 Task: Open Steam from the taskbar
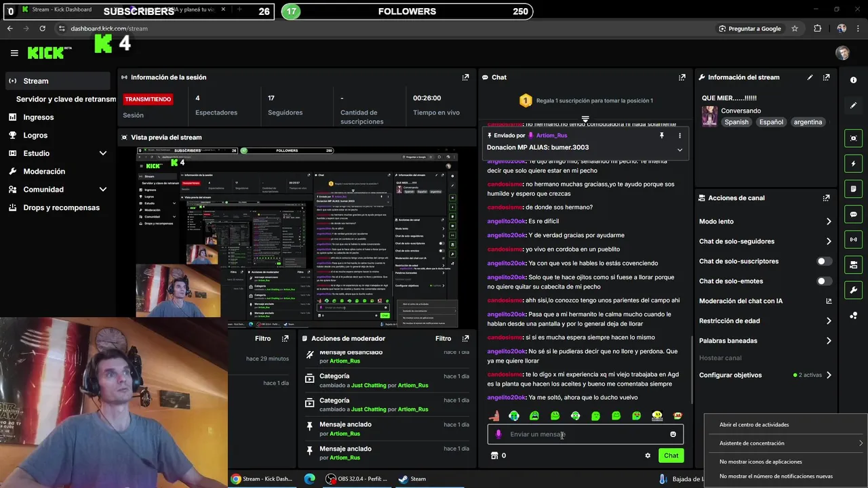coord(412,479)
